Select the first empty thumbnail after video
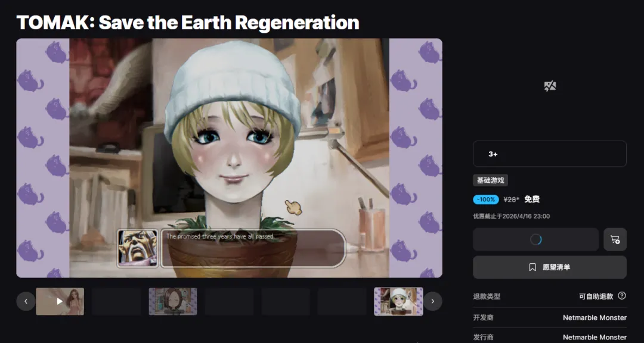 (x=116, y=301)
